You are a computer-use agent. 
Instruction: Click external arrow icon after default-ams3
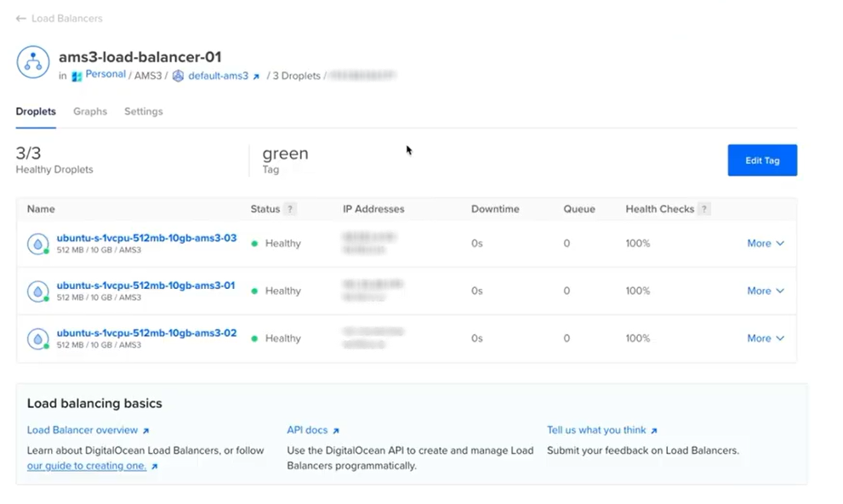[x=256, y=76]
